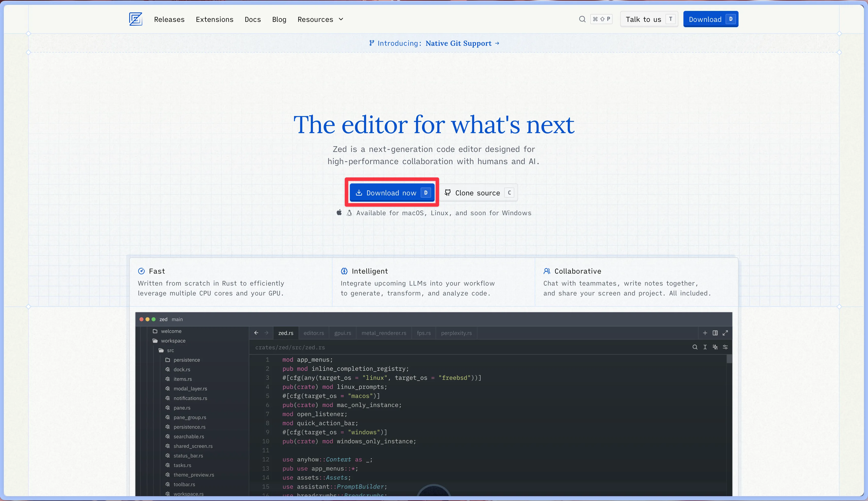
Task: Click the editor search magnifier icon
Action: pyautogui.click(x=695, y=347)
